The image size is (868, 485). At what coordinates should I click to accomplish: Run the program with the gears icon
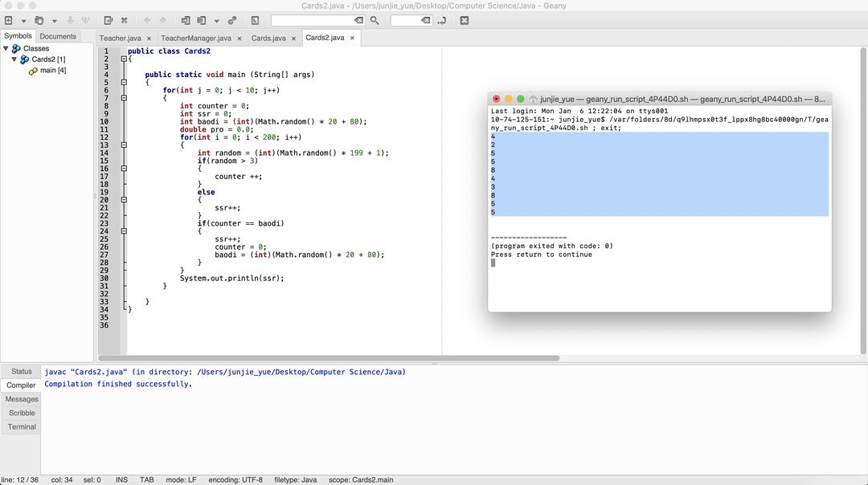(232, 20)
